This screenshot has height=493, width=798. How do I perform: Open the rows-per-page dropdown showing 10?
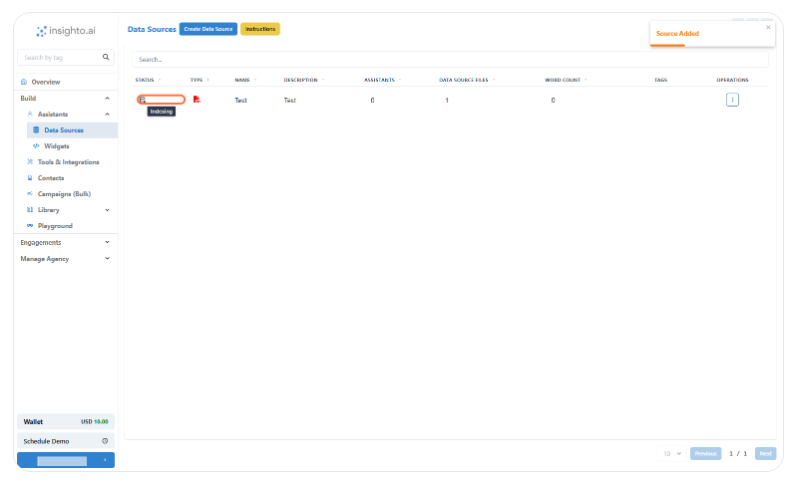point(671,453)
